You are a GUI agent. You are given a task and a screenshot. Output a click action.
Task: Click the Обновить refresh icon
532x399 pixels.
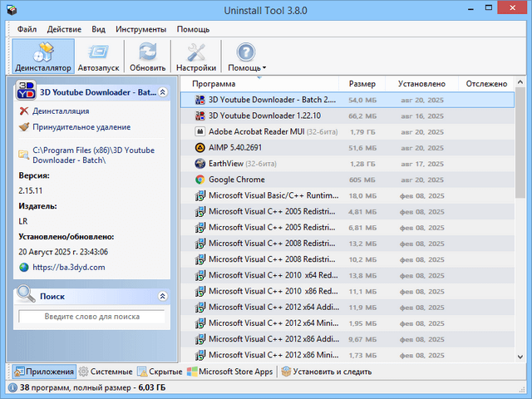click(148, 52)
